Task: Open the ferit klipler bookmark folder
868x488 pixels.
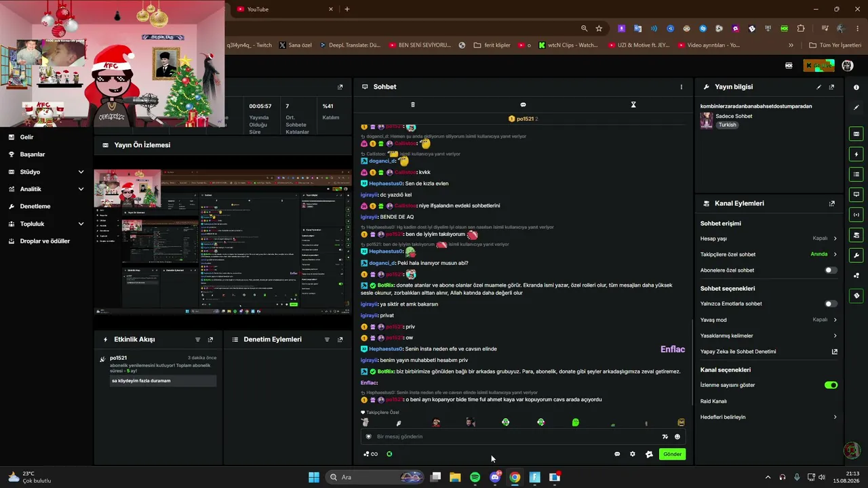Action: [x=492, y=45]
